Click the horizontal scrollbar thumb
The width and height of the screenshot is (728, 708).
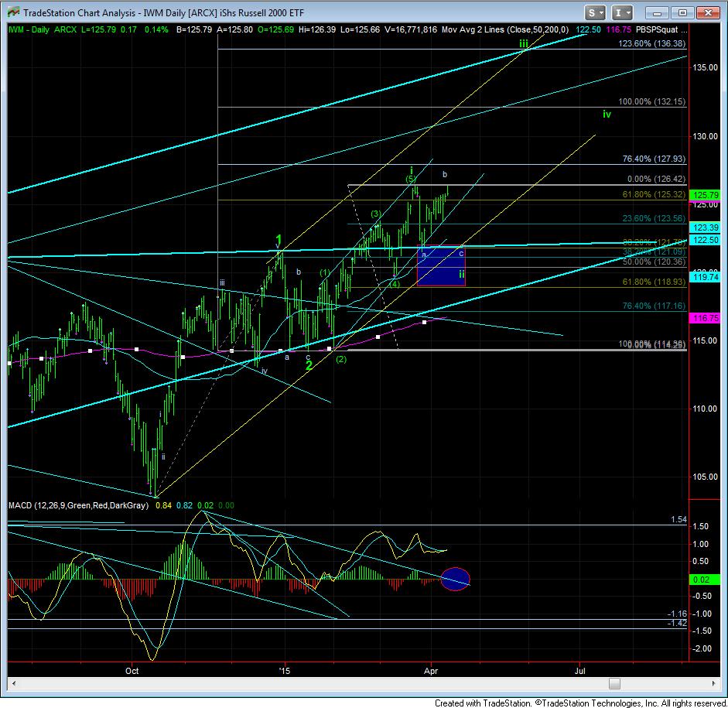pyautogui.click(x=614, y=683)
